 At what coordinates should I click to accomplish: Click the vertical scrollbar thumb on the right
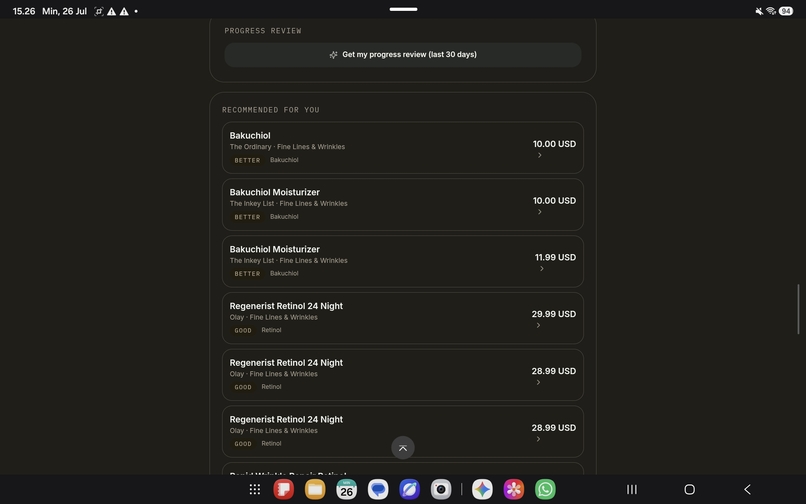(798, 309)
